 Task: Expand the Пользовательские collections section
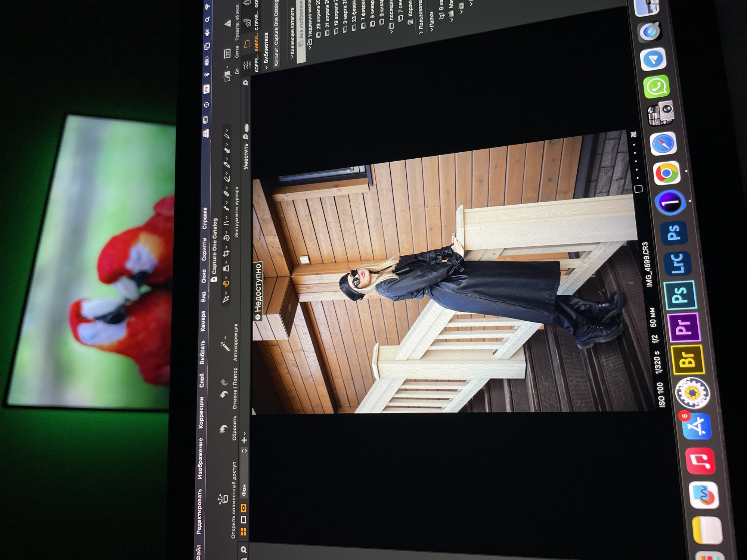coord(421,32)
